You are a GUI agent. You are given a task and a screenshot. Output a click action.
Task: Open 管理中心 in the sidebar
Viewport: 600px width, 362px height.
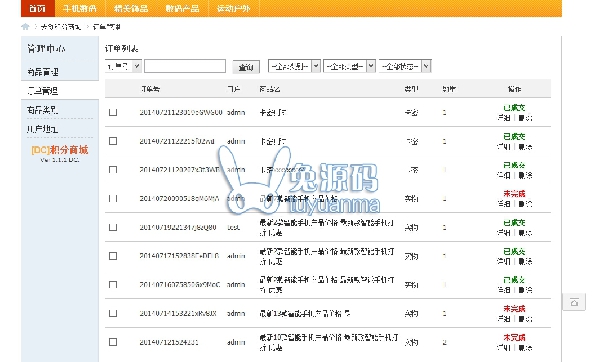click(x=46, y=49)
